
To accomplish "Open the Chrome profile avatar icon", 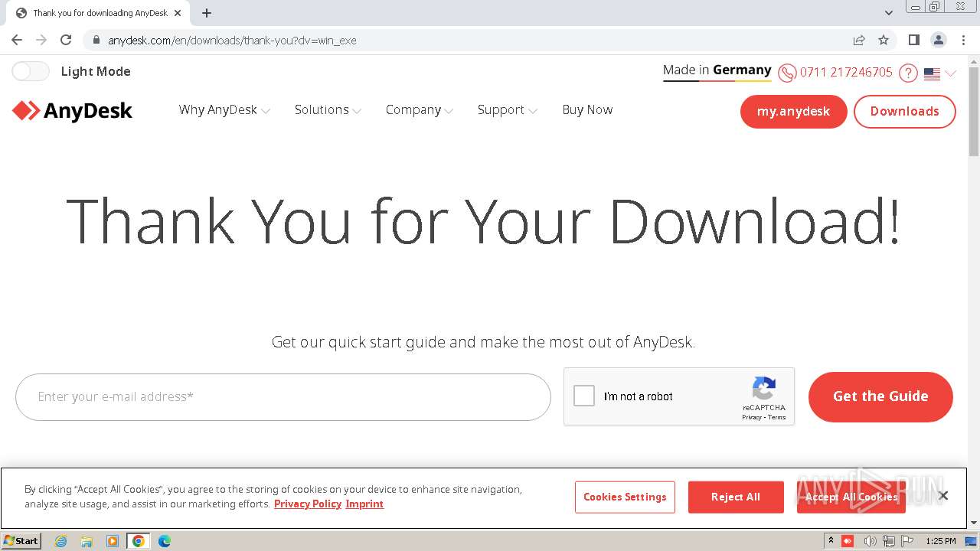I will [938, 40].
